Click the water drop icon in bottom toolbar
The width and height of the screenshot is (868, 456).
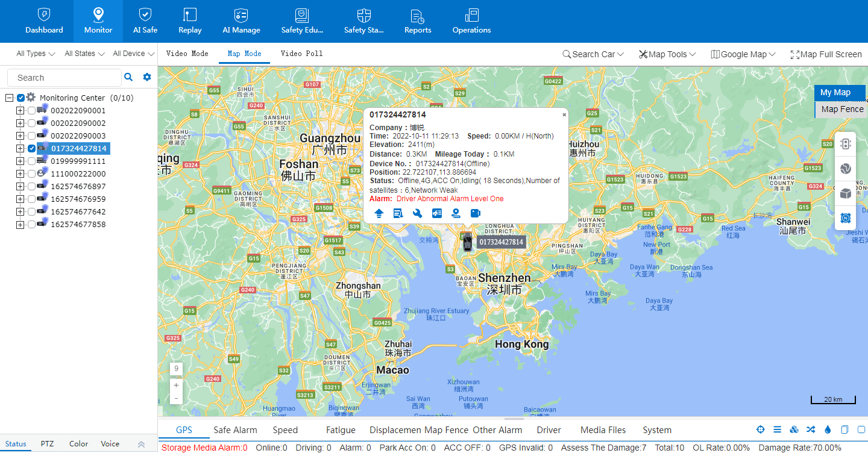pos(828,429)
